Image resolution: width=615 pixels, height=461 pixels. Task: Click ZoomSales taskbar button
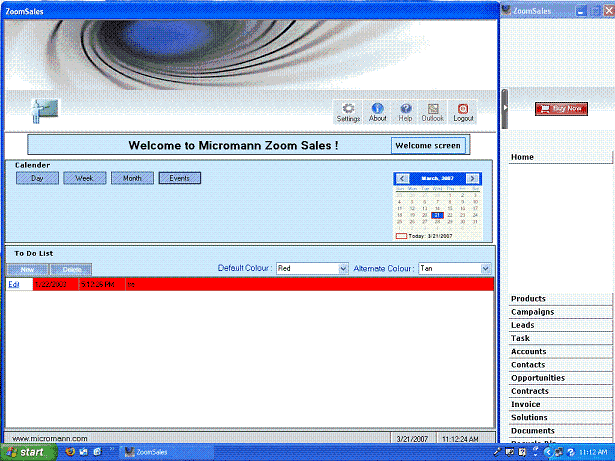[166, 452]
